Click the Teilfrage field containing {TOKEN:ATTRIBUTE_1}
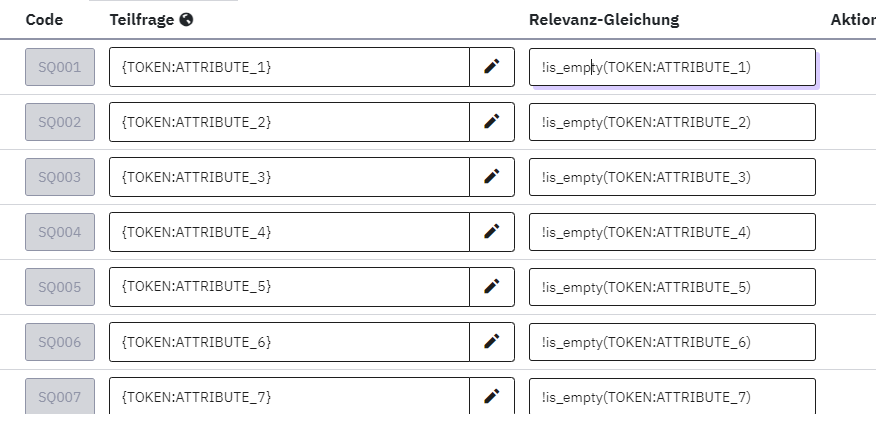Viewport: 876px width, 425px height. coord(289,67)
